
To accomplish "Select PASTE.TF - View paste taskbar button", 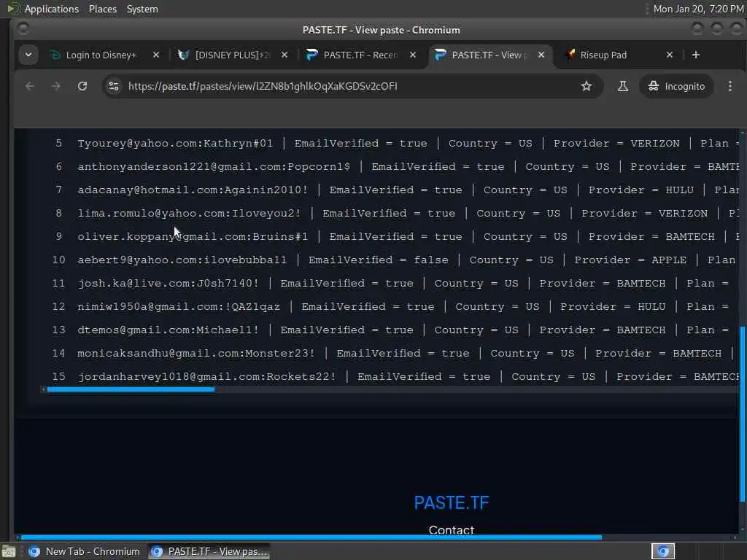I will [209, 551].
